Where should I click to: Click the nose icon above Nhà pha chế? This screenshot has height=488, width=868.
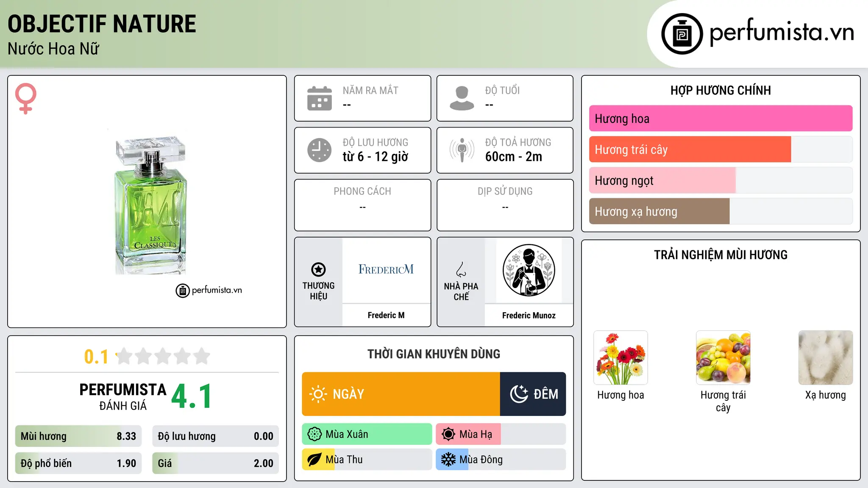tap(461, 269)
